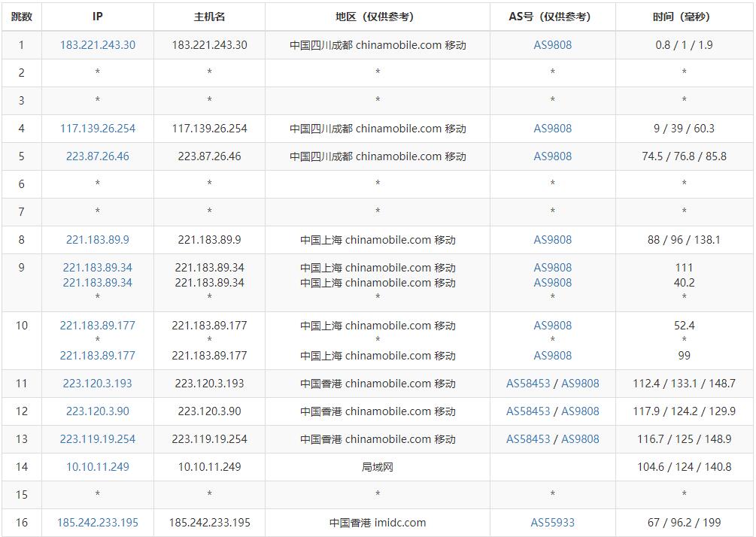
Task: Click the 时间（毫秒）column header
Action: (x=684, y=17)
